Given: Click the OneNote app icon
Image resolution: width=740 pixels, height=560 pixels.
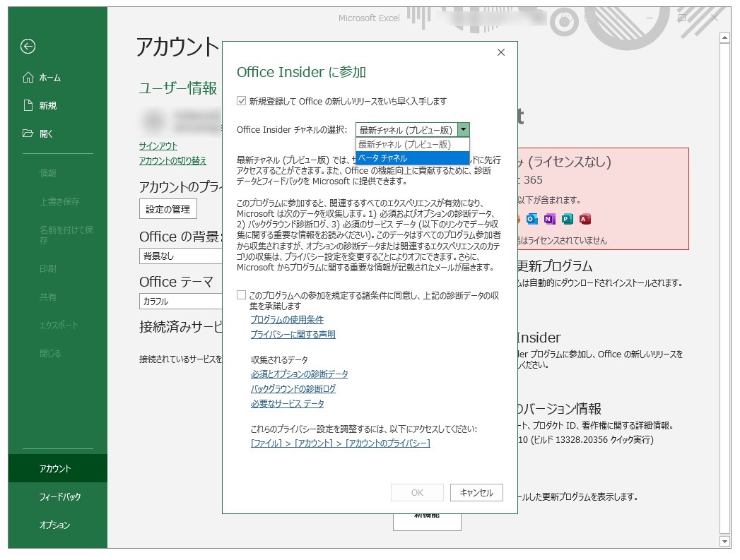Looking at the screenshot, I should 550,219.
